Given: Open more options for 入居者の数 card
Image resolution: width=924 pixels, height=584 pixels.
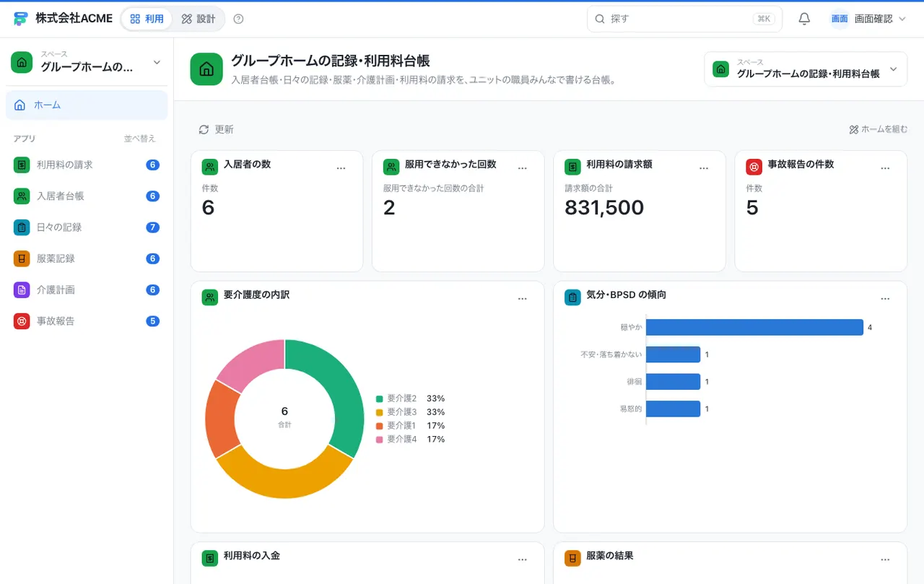Looking at the screenshot, I should tap(341, 167).
